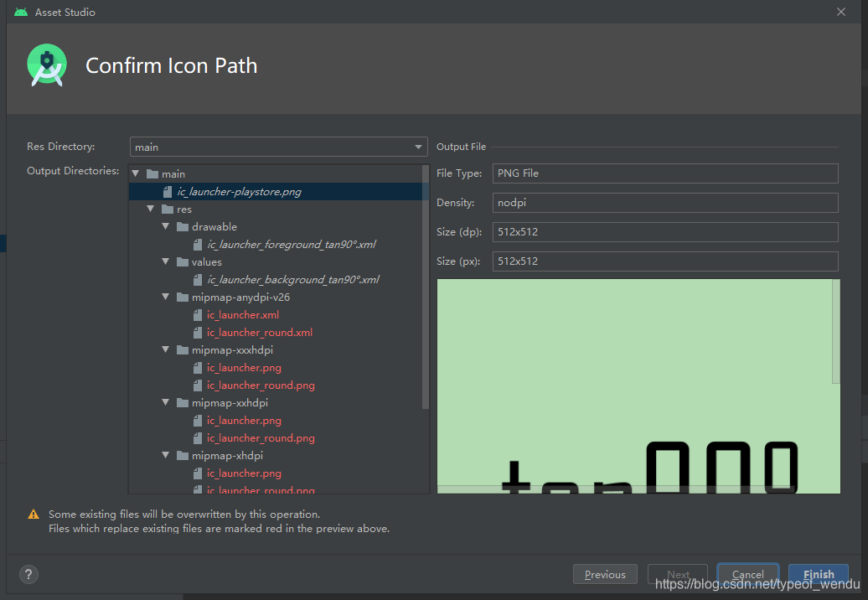Collapse the mipmap-anydpi-v26 folder node
Viewport: 868px width, 600px height.
[x=166, y=297]
